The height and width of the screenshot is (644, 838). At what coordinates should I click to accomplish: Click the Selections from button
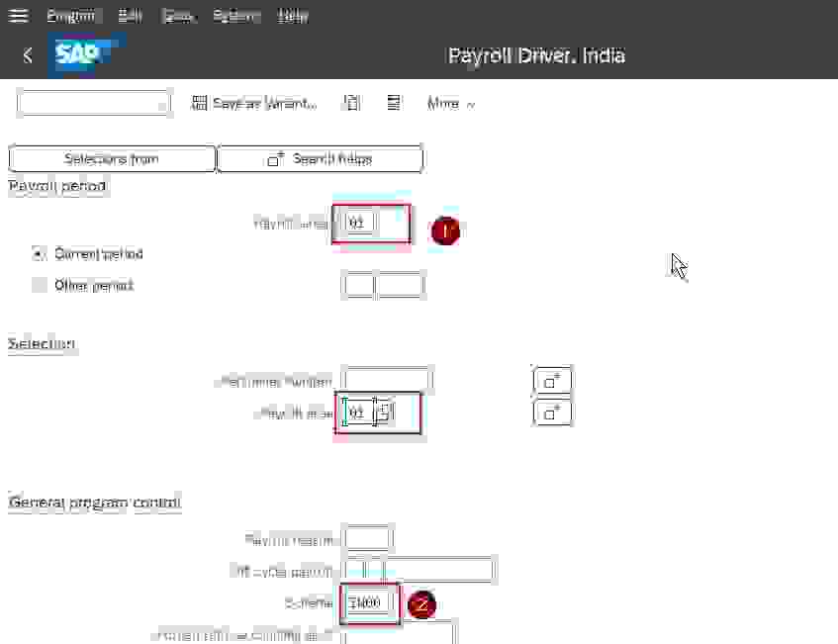pos(112,158)
